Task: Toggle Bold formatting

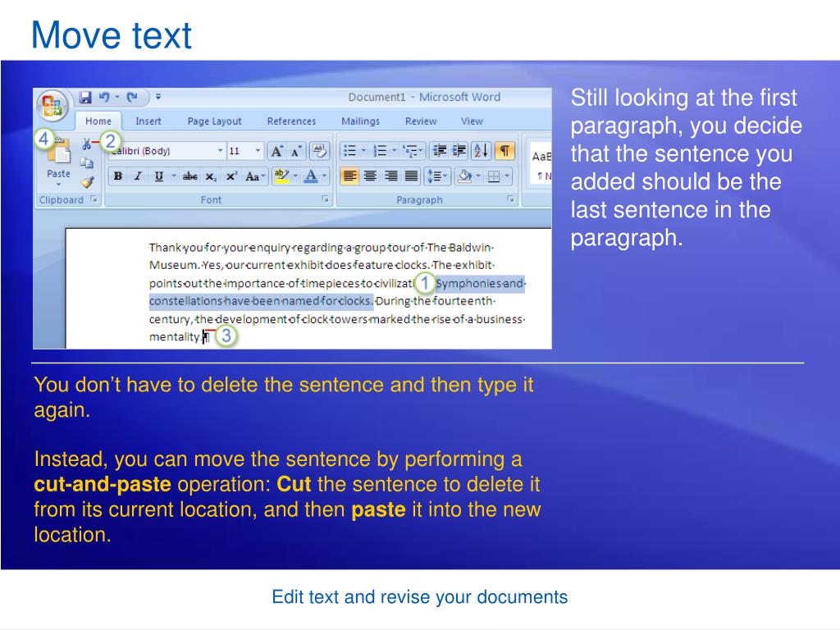Action: tap(118, 176)
